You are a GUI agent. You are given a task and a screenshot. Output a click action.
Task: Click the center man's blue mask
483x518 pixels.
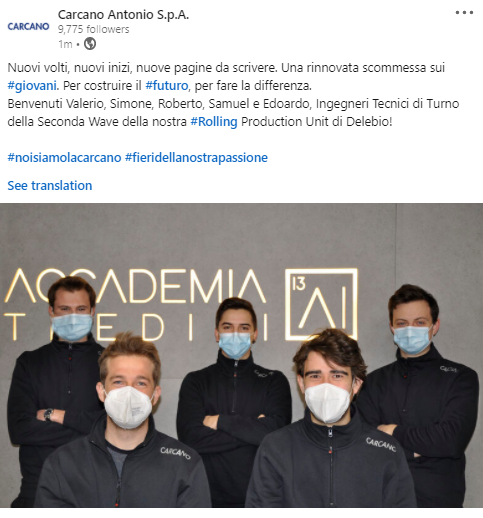tap(235, 345)
